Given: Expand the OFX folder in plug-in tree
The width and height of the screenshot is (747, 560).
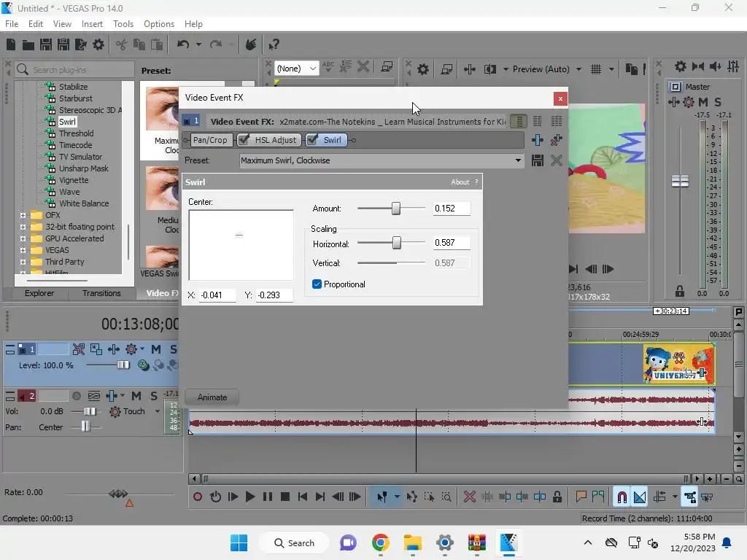Looking at the screenshot, I should [x=23, y=215].
